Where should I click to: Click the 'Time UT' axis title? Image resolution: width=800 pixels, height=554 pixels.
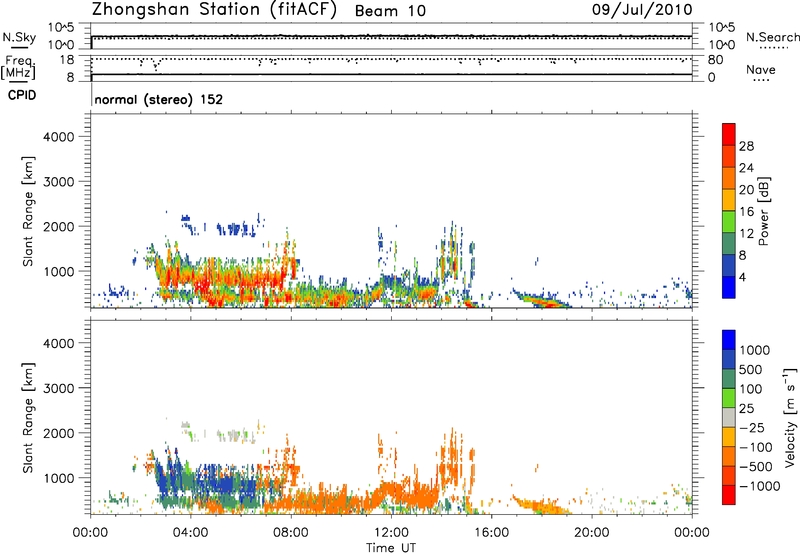coord(391,548)
